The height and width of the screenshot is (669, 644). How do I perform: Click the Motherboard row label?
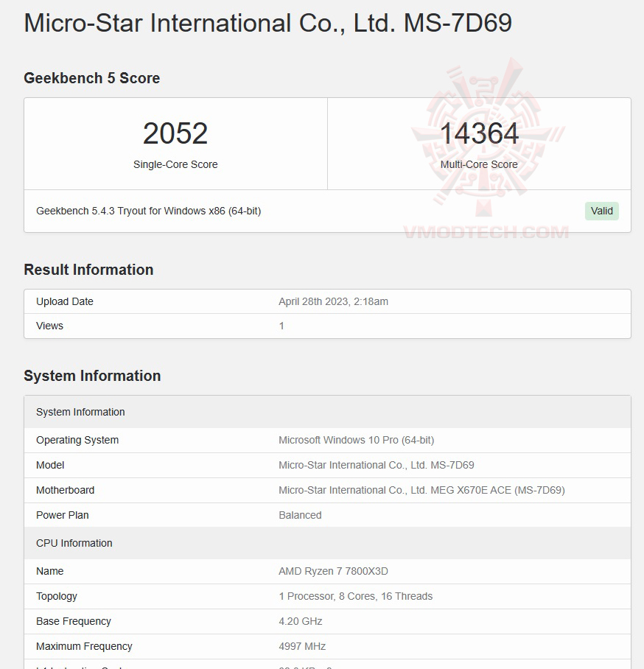(x=66, y=490)
